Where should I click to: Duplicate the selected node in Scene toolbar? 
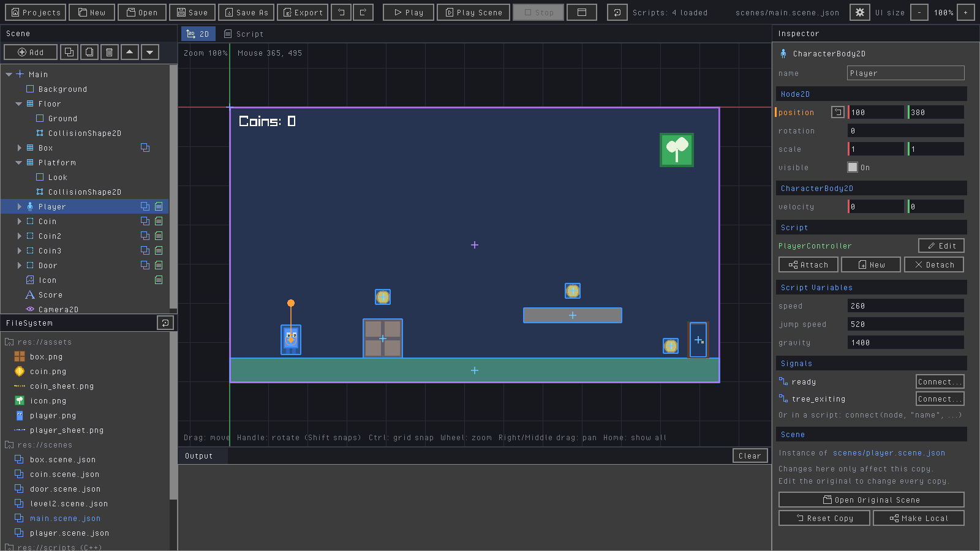[x=89, y=52]
